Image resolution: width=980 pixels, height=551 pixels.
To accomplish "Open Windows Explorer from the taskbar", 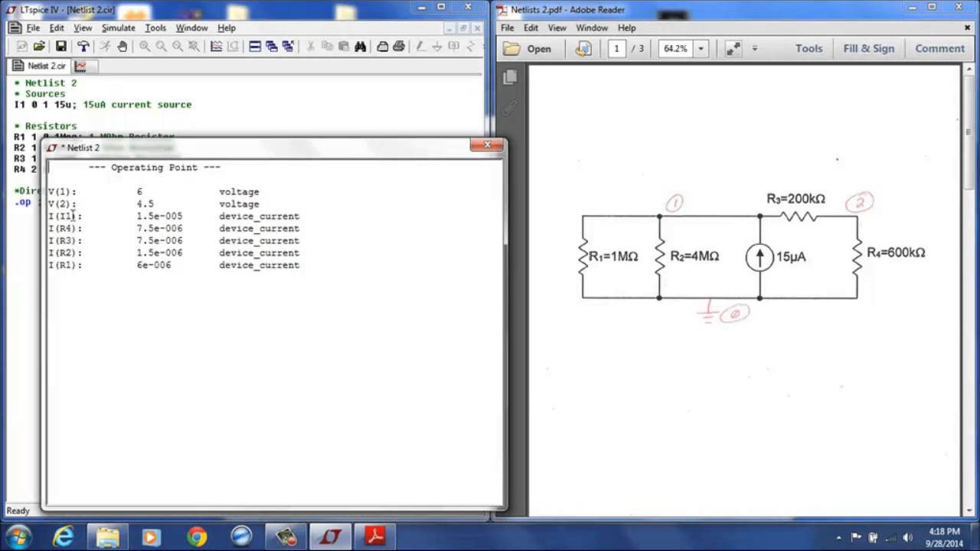I will (107, 536).
